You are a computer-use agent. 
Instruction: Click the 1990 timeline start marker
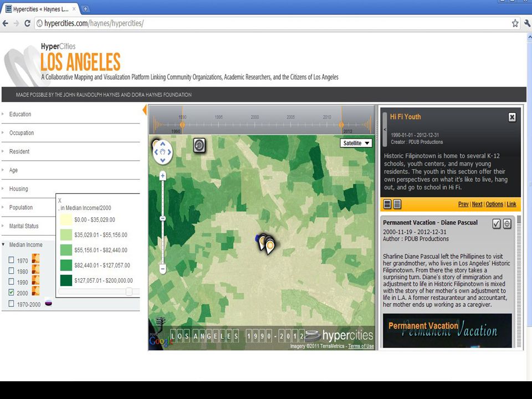[182, 125]
